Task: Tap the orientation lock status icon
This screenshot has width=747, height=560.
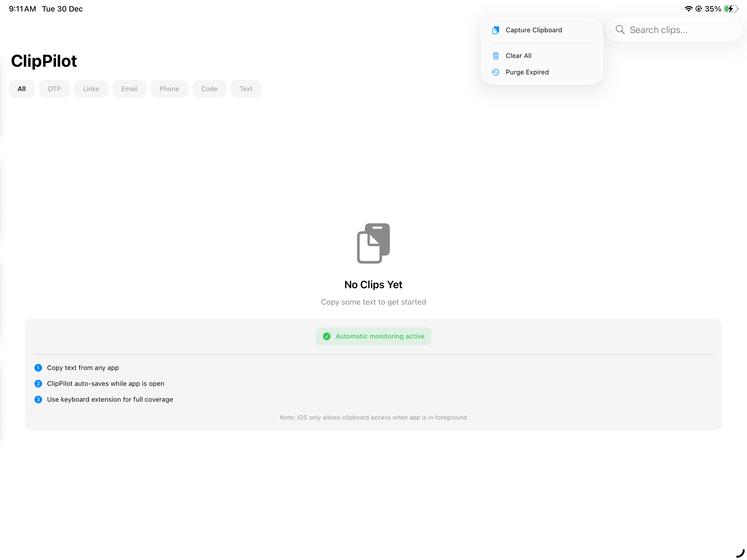Action: 699,9
